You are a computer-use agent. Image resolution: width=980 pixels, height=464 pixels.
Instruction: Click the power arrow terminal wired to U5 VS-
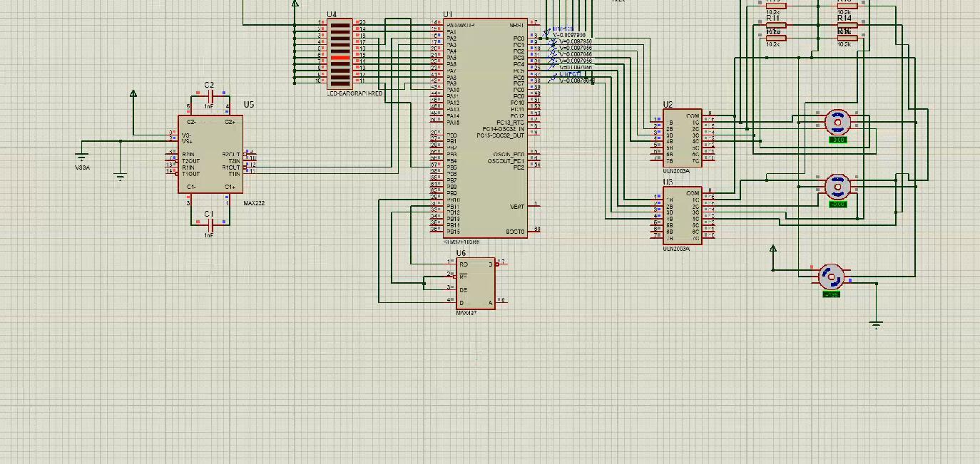pos(133,94)
